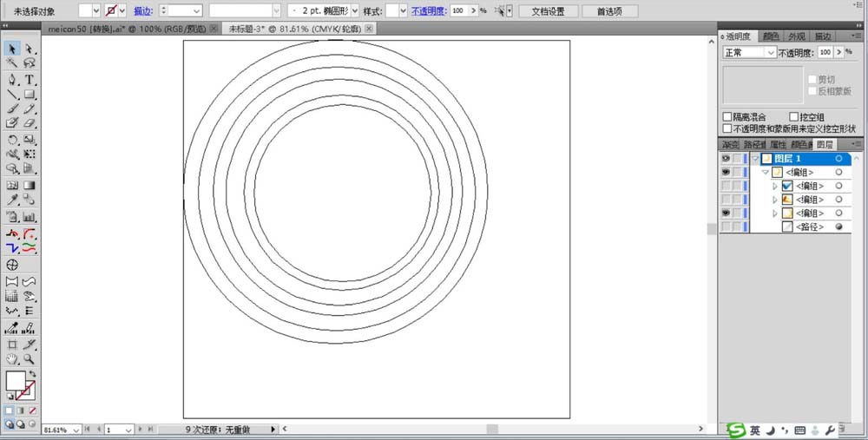The image size is (868, 440).
Task: Reset to default fill and stroke
Action: pos(10,397)
